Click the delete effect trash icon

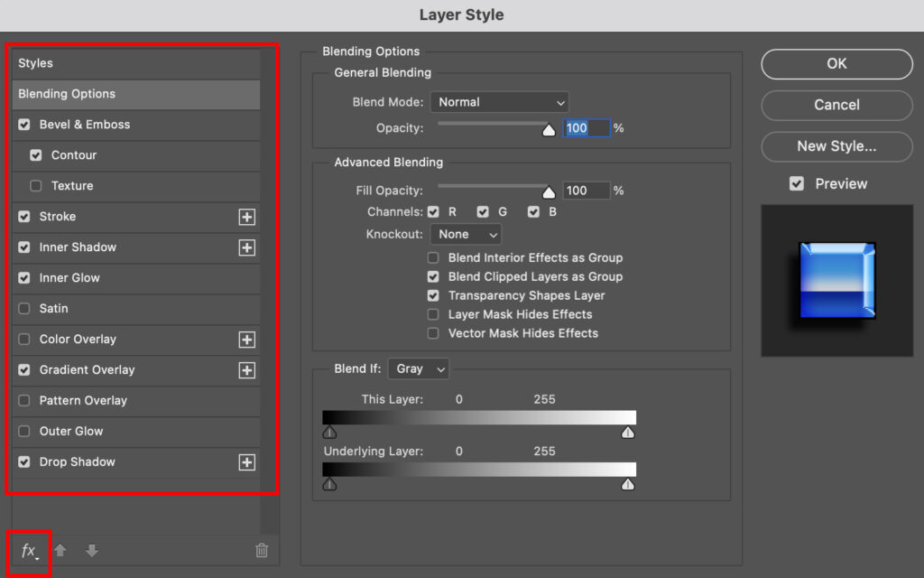pos(261,549)
